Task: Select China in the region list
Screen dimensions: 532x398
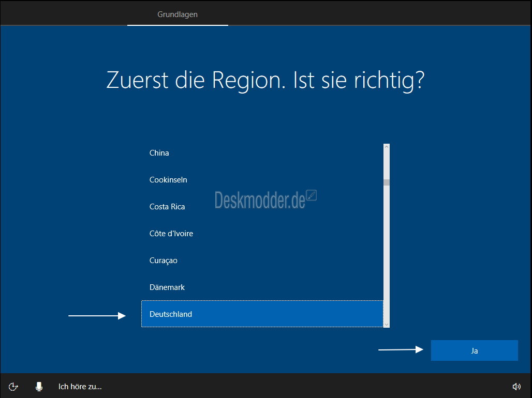Action: click(262, 153)
